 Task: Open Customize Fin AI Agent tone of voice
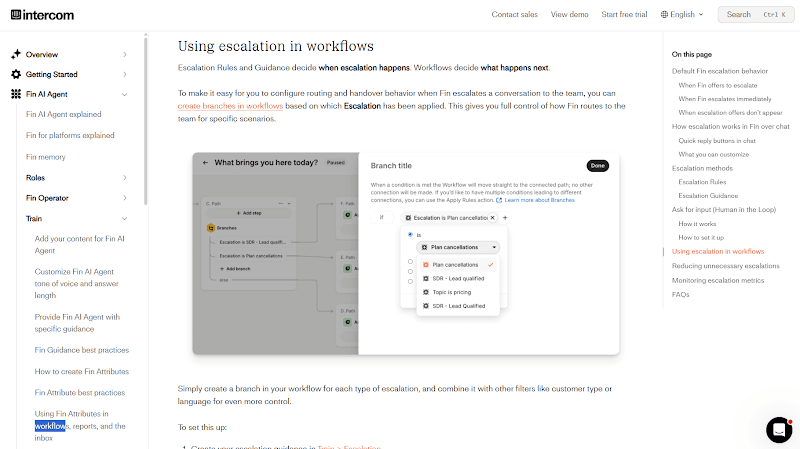tap(77, 284)
